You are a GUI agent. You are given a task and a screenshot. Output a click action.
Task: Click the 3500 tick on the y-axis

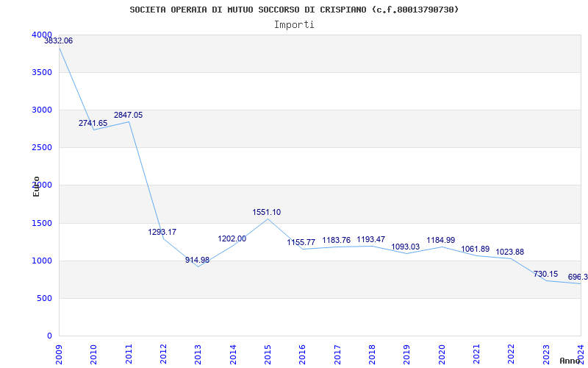click(x=42, y=73)
